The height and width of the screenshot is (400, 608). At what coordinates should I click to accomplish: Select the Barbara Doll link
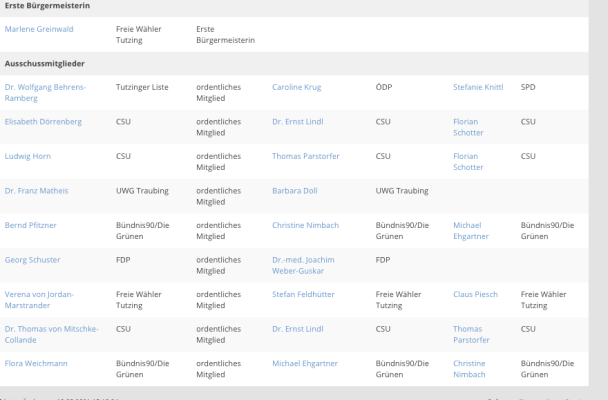[x=295, y=191]
